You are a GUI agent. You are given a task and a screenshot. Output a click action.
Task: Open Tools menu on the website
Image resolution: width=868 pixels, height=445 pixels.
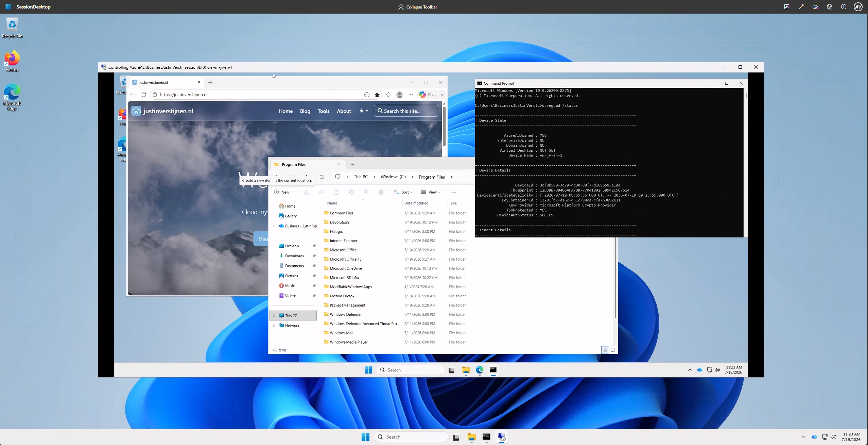point(324,111)
